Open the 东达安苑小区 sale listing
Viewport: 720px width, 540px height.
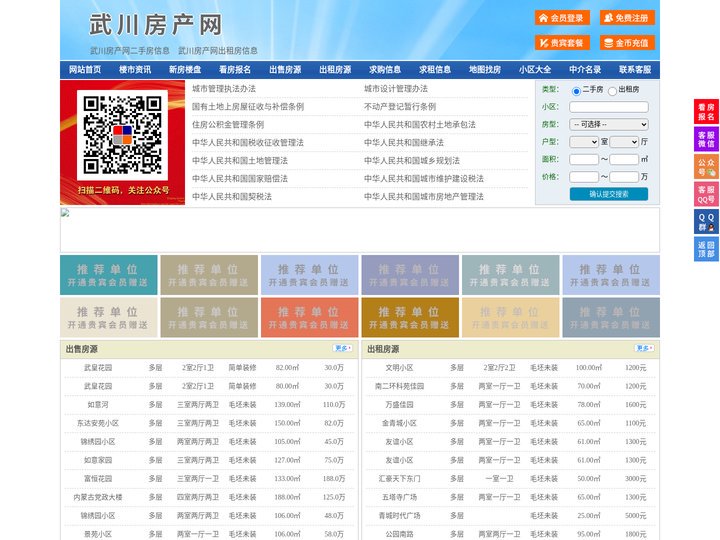coord(98,423)
